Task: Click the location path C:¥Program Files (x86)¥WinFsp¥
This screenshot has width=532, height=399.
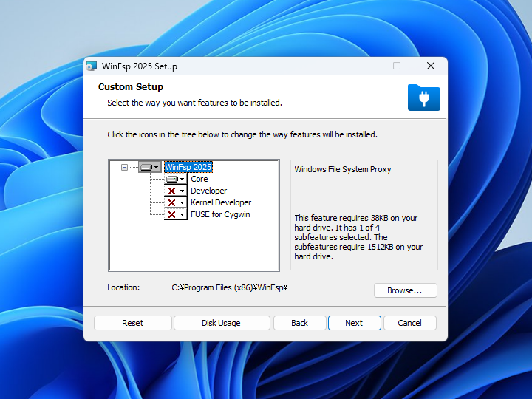Action: [230, 287]
